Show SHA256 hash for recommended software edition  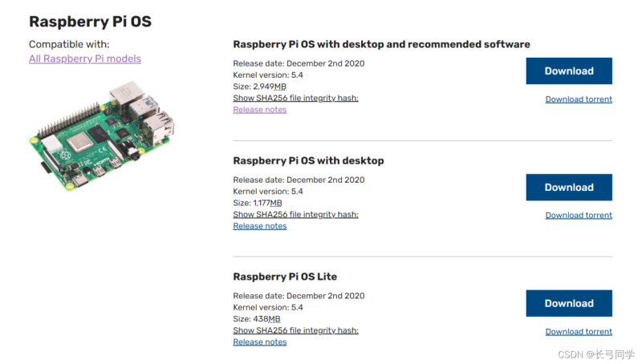[295, 98]
